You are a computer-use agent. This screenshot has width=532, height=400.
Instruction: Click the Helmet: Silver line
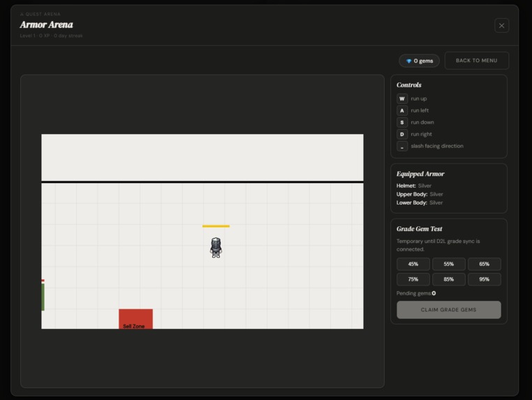414,186
